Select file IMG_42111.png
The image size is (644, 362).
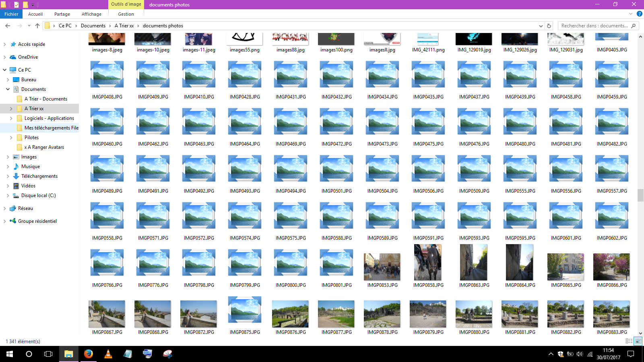point(428,43)
